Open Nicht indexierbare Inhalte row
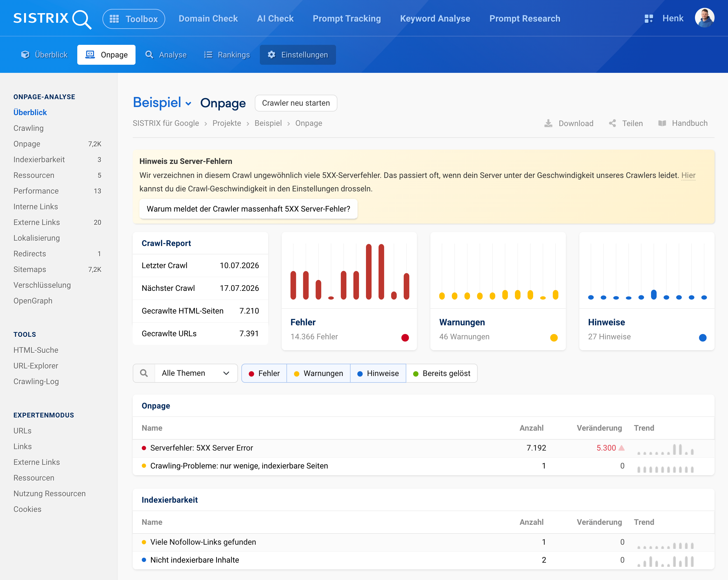The image size is (728, 580). (x=423, y=560)
